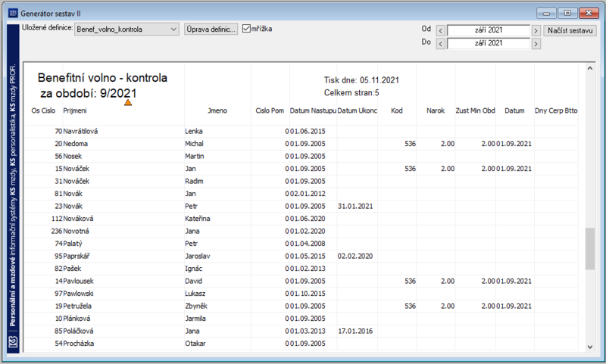Click the Dny Cerp Btto column header
The width and height of the screenshot is (606, 364).
click(556, 110)
